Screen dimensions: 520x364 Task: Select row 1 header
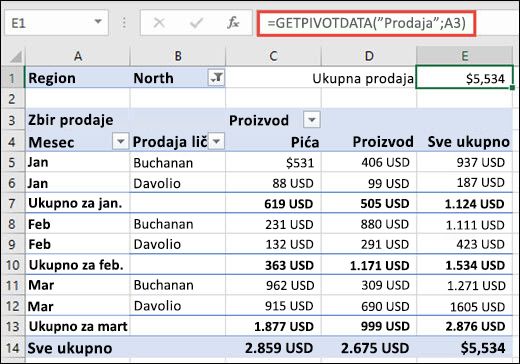[x=12, y=78]
